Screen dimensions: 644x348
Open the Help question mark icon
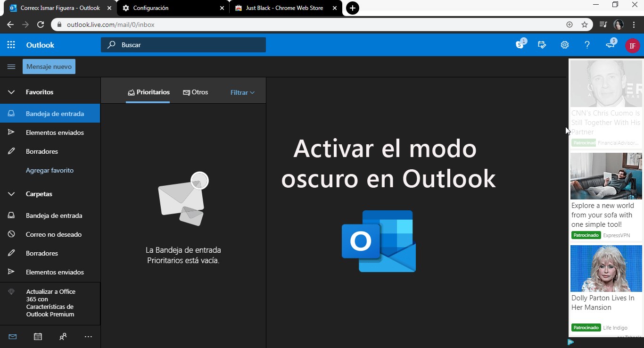point(587,45)
